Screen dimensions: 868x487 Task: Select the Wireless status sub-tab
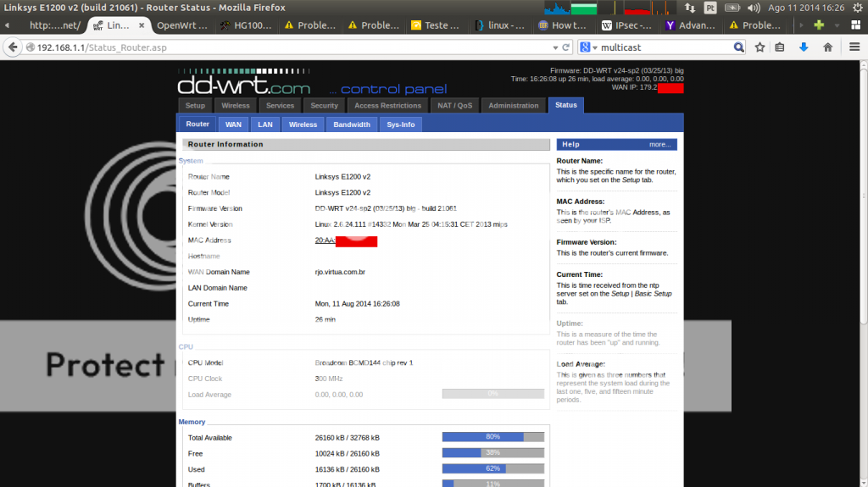[303, 125]
